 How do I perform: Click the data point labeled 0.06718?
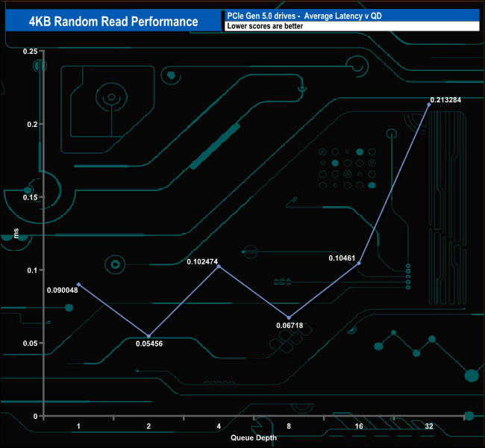coord(289,318)
